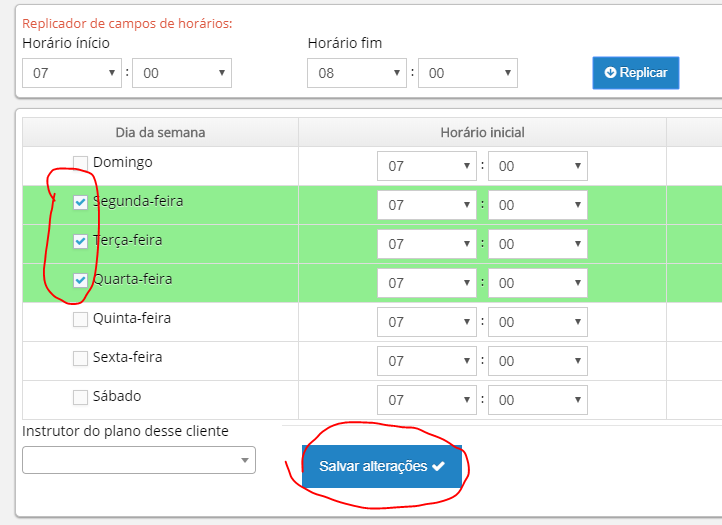Open Horário início minutes dropdown
Viewport: 722px width, 525px height.
[181, 73]
